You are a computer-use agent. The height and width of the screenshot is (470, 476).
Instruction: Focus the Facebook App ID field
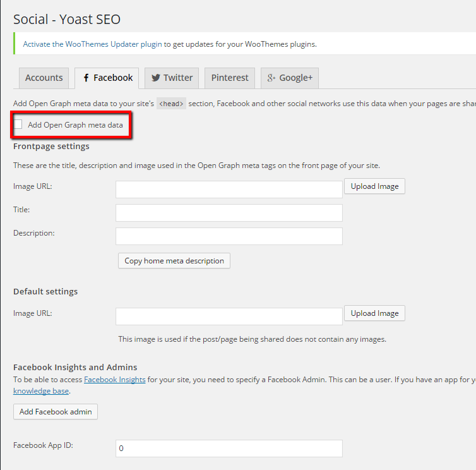229,449
